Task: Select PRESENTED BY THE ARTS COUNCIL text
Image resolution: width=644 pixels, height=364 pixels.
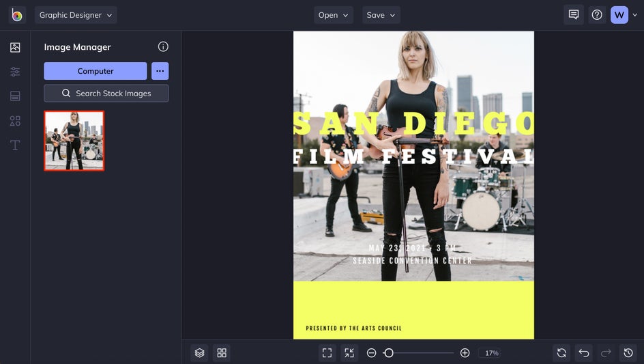Action: pyautogui.click(x=353, y=328)
